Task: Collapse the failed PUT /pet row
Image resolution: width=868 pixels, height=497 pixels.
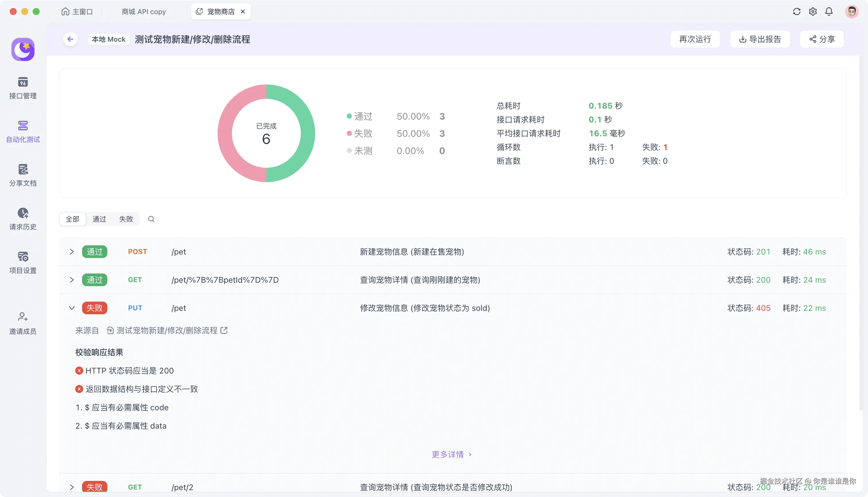Action: pyautogui.click(x=72, y=308)
